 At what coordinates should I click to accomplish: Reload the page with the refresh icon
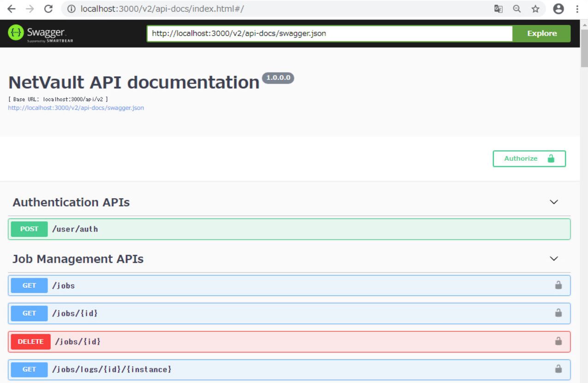point(48,9)
